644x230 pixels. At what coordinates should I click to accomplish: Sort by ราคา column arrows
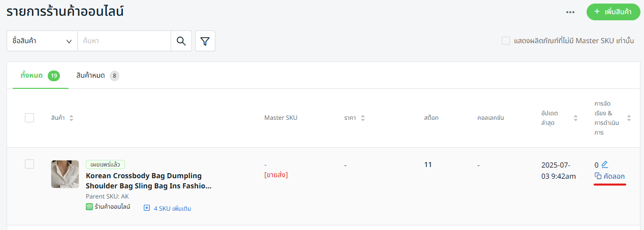363,118
